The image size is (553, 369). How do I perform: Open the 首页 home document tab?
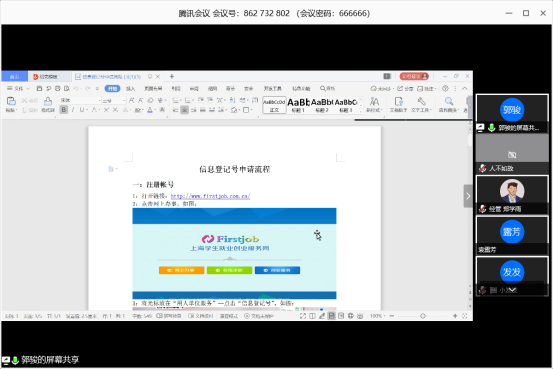[14, 77]
